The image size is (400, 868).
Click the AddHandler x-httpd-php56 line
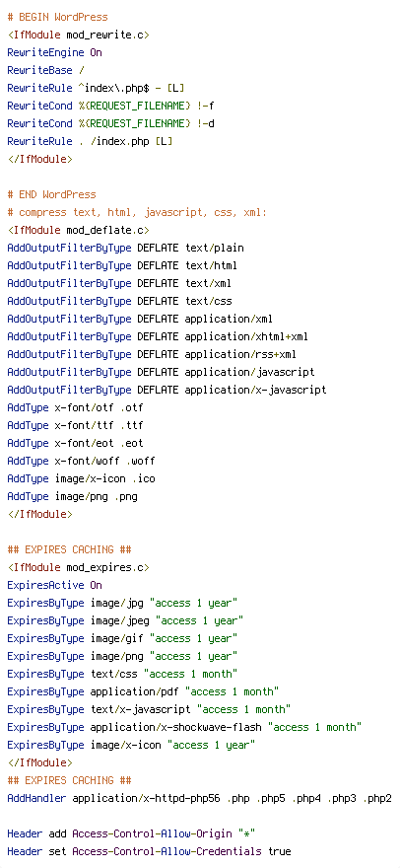pos(200,798)
